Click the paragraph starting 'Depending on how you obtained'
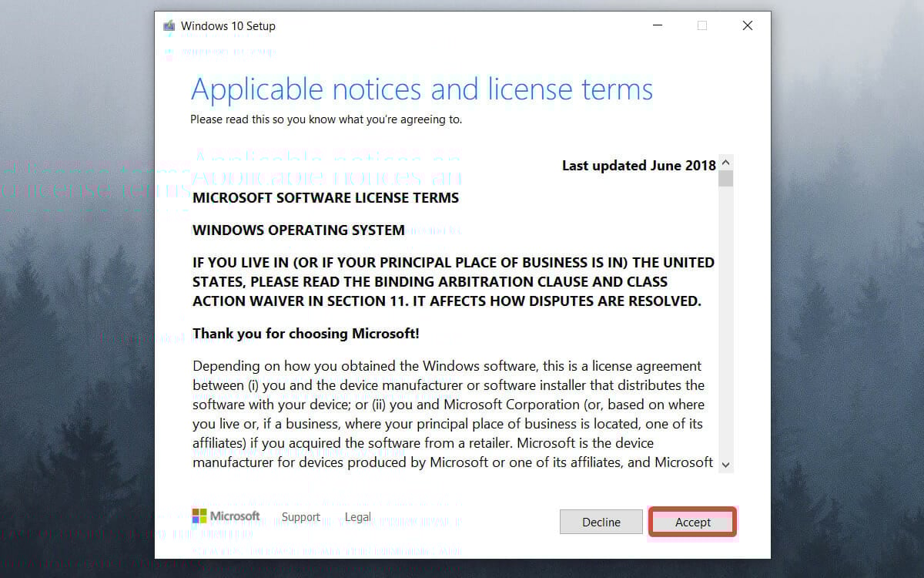 [454, 414]
